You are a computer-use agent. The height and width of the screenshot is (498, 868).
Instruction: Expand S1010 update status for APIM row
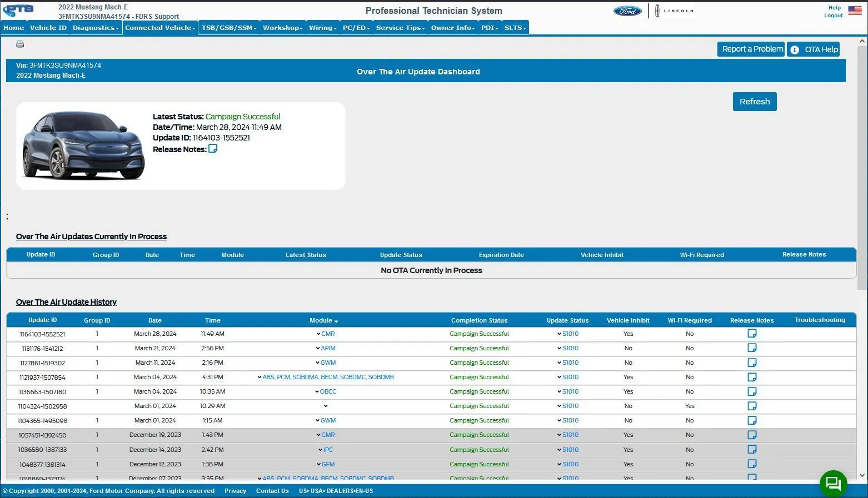559,348
